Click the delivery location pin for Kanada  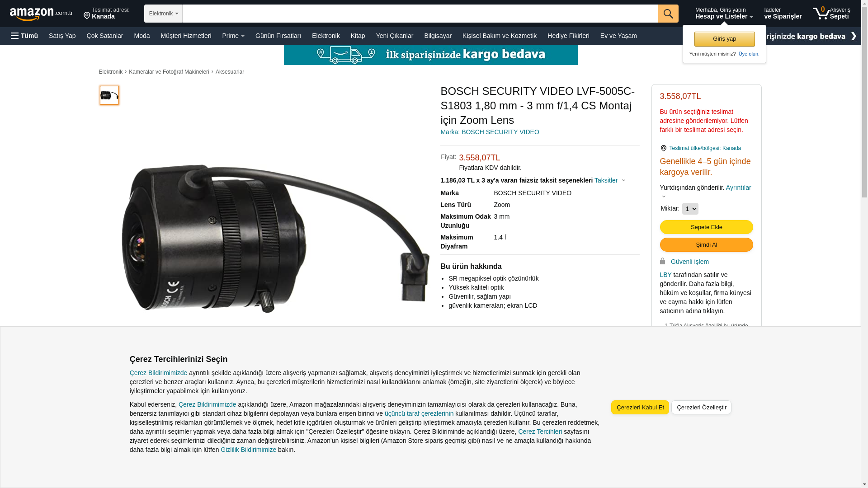tap(87, 16)
